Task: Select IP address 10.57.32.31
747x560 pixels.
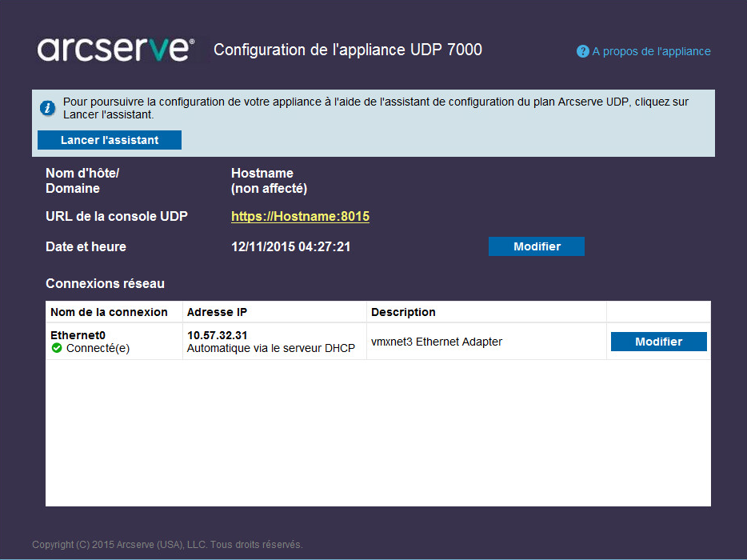Action: pos(218,335)
